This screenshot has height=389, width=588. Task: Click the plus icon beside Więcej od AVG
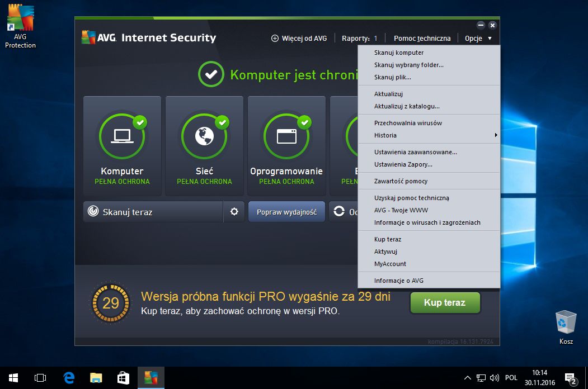click(275, 38)
